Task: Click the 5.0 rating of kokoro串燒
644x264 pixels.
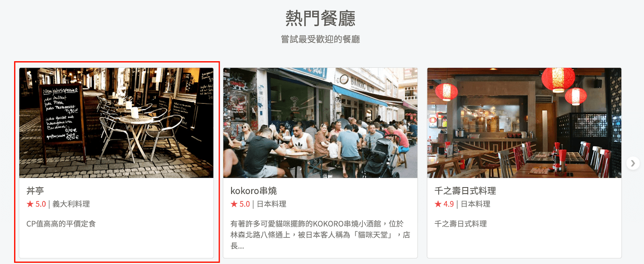Action: [245, 204]
